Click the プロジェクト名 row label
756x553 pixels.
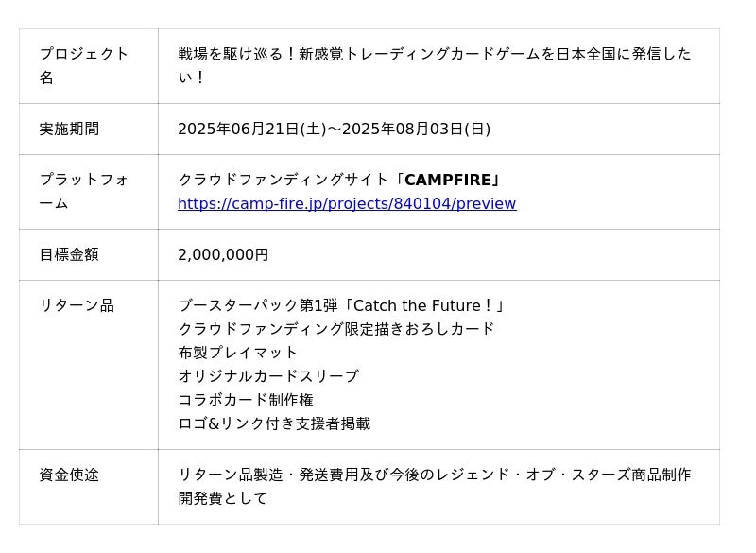[x=84, y=65]
